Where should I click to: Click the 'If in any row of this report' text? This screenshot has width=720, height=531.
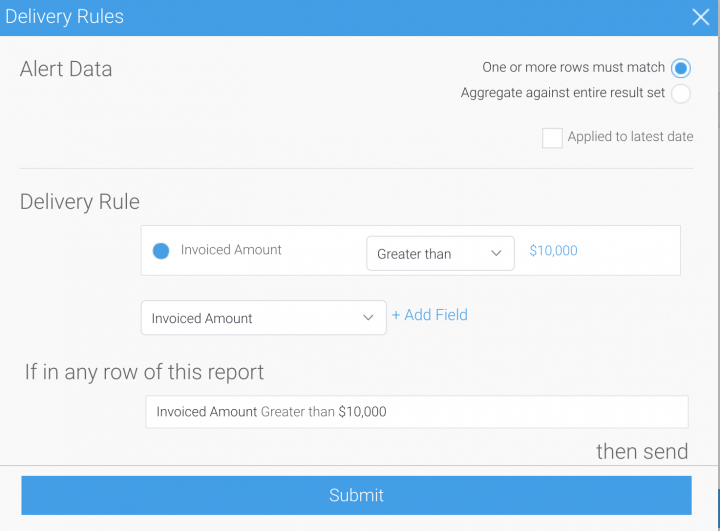[x=144, y=373]
